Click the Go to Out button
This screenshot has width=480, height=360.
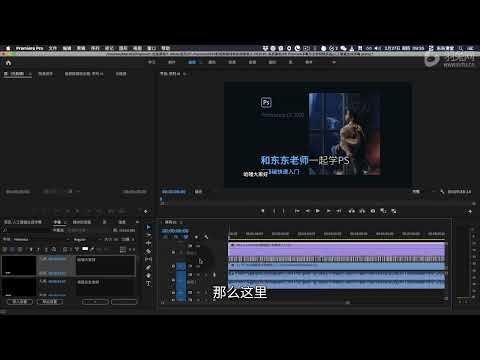point(339,211)
